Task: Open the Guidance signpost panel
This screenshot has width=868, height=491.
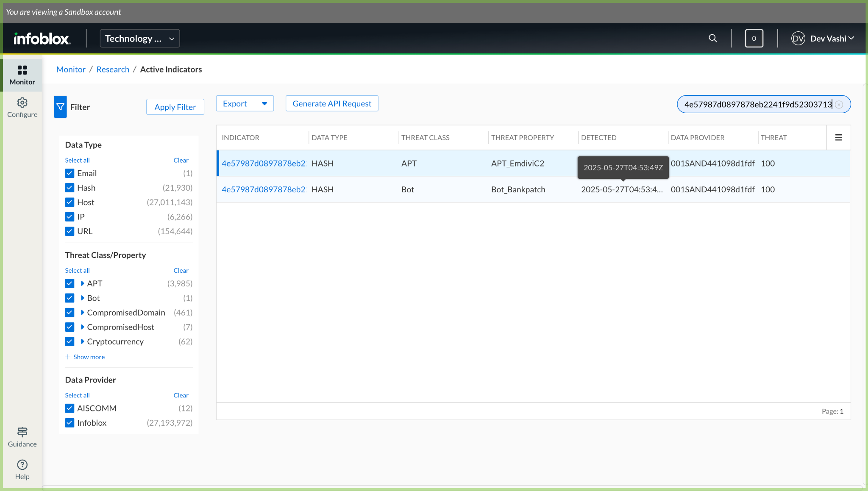Action: 22,437
